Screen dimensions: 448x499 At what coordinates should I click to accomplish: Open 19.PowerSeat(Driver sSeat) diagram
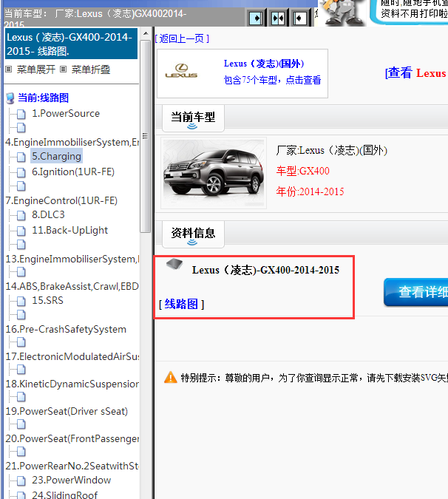[67, 412]
